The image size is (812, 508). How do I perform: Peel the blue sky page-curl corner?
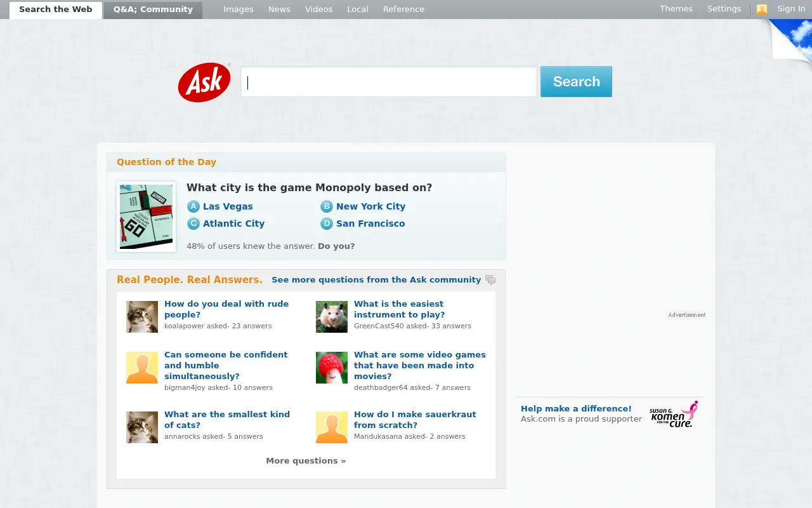(x=790, y=40)
